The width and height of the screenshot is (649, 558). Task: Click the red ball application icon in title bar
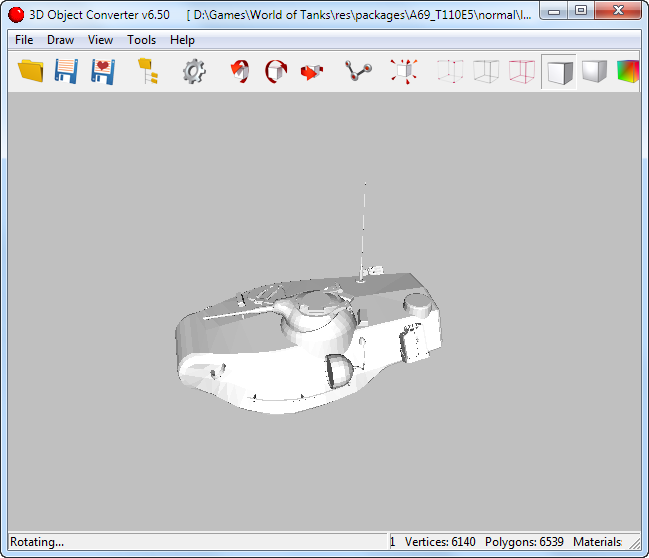click(x=16, y=14)
